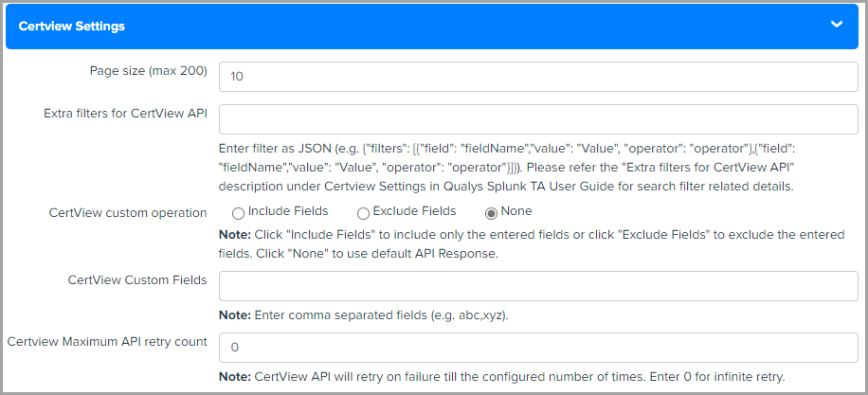Screen dimensions: 868x395
Task: Click the "CertView Custom Fields" label
Action: (137, 280)
